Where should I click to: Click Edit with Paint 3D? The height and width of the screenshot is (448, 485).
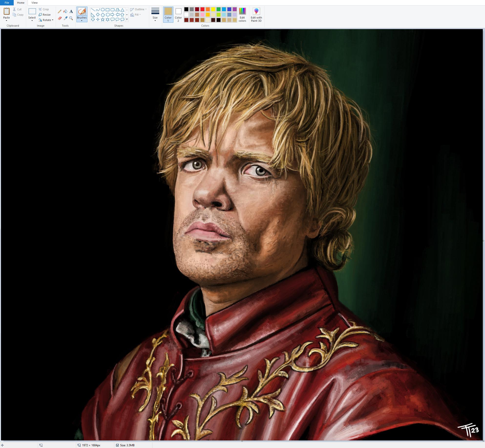(x=256, y=15)
